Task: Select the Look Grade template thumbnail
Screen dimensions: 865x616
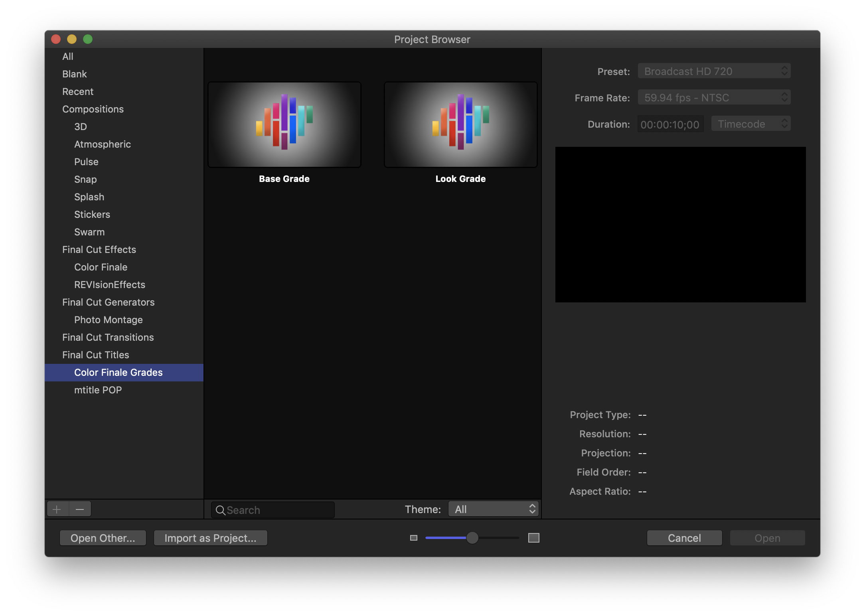Action: (460, 125)
